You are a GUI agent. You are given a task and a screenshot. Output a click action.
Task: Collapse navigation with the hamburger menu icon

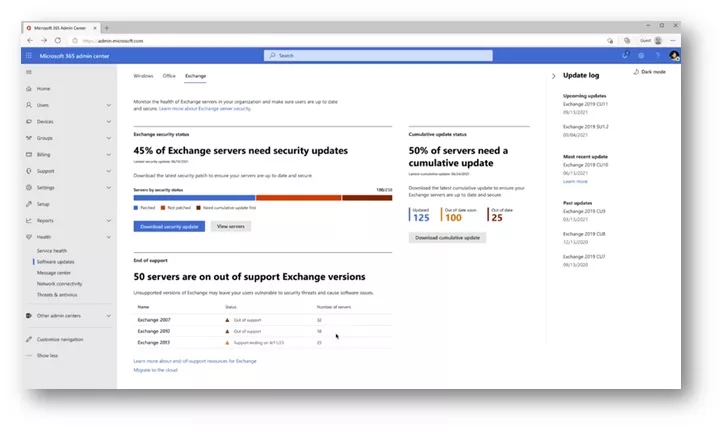coord(29,72)
